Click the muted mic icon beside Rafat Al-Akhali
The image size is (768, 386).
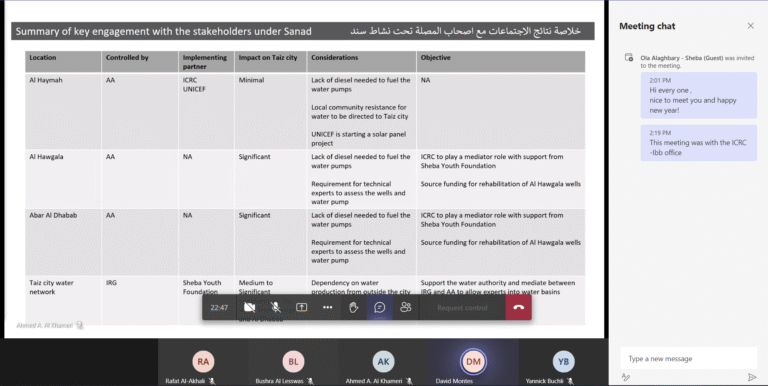click(212, 381)
